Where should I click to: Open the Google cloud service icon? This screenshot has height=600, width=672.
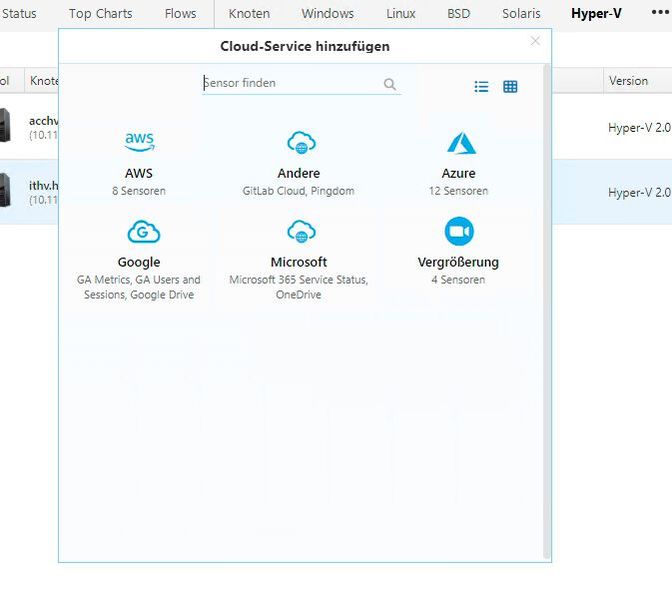pyautogui.click(x=144, y=231)
